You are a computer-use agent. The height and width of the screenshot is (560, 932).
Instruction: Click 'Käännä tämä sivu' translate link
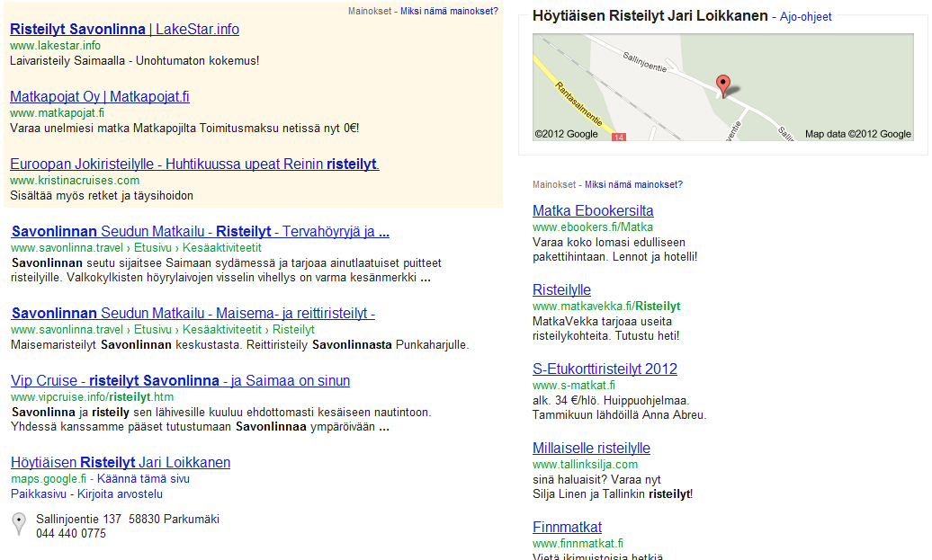pyautogui.click(x=143, y=478)
